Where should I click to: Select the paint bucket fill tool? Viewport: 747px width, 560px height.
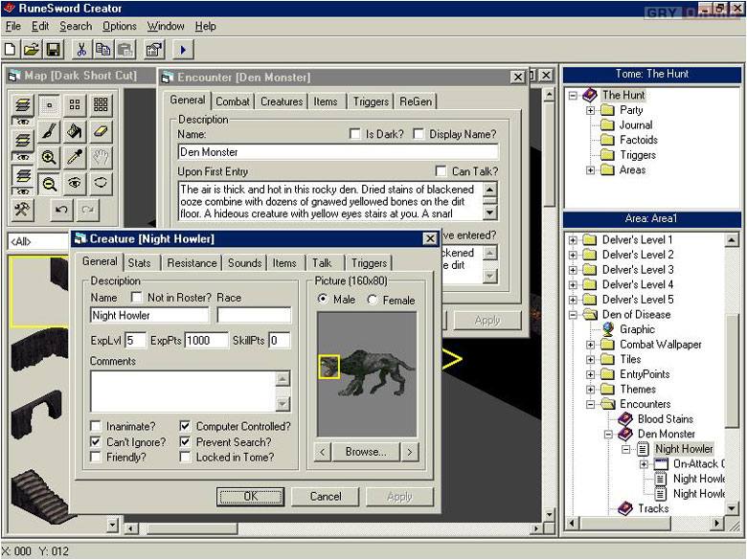tap(75, 131)
